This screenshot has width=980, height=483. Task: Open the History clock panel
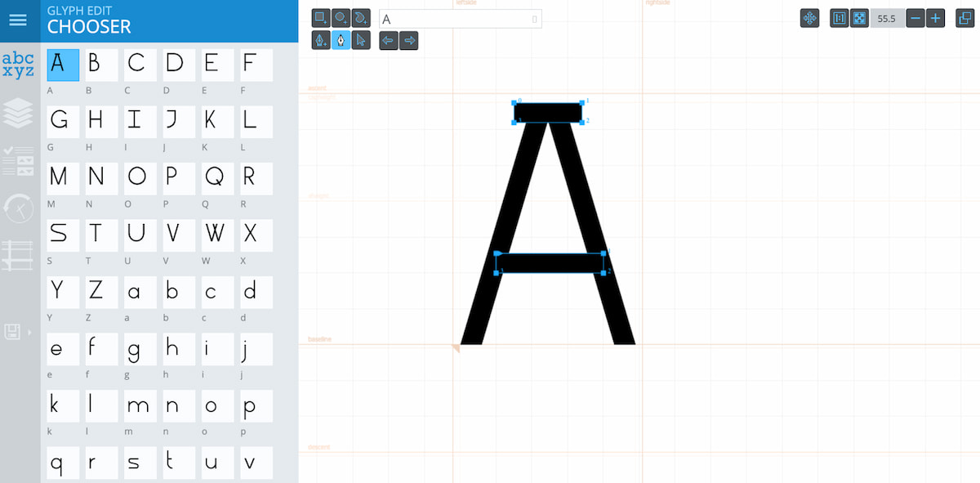18,208
